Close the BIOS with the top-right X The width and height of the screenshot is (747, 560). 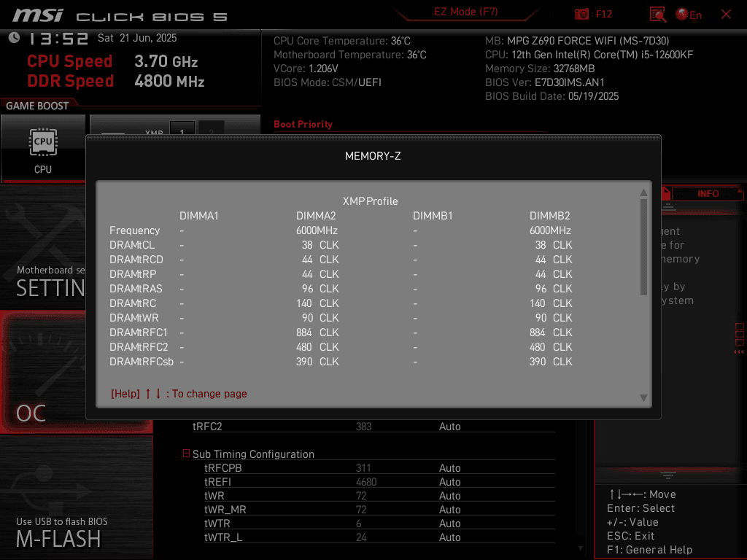tap(726, 15)
